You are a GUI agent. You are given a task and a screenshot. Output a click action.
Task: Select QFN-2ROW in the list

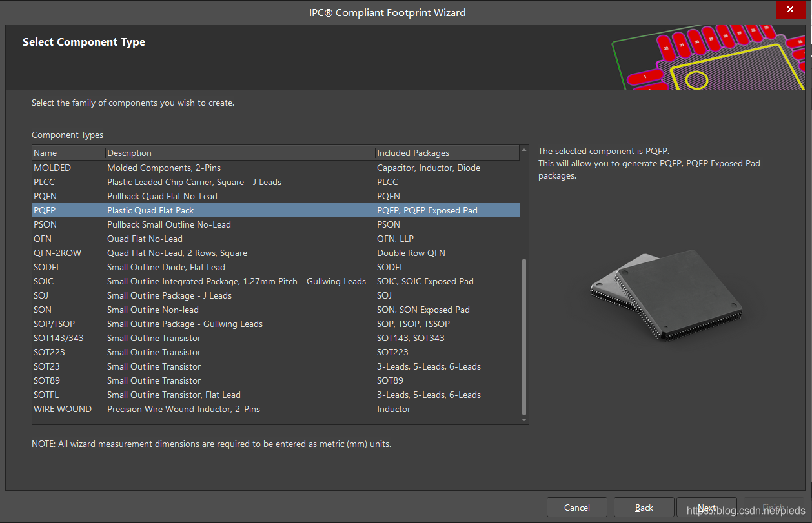coord(57,253)
